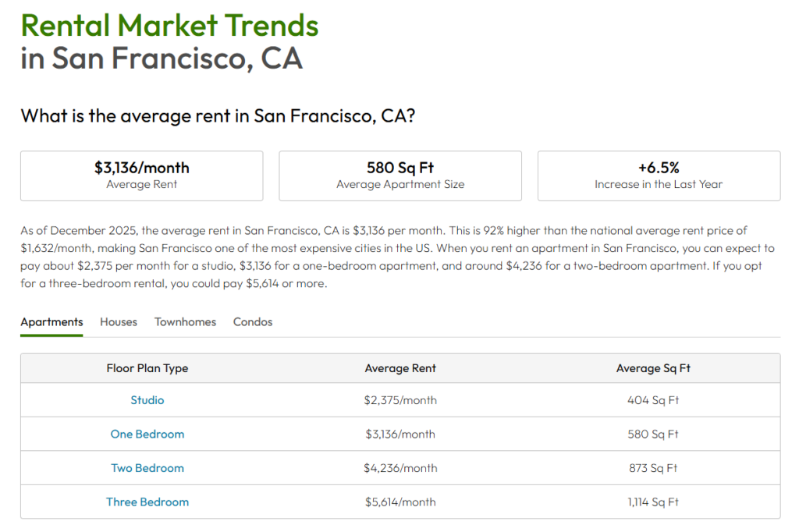This screenshot has height=532, width=799.
Task: Click the Rental Market Trends page title
Action: point(169,27)
